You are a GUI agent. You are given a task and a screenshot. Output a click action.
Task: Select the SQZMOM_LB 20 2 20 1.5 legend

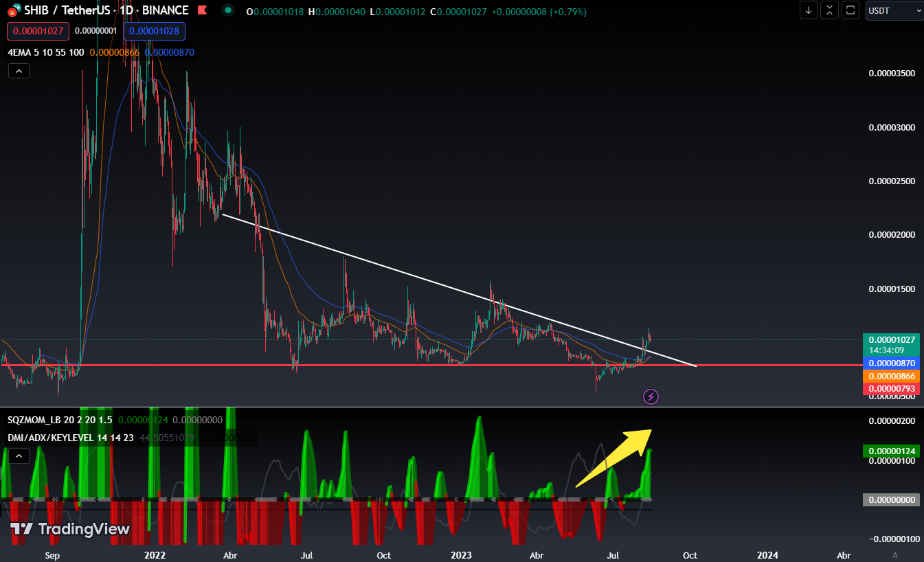coord(60,420)
